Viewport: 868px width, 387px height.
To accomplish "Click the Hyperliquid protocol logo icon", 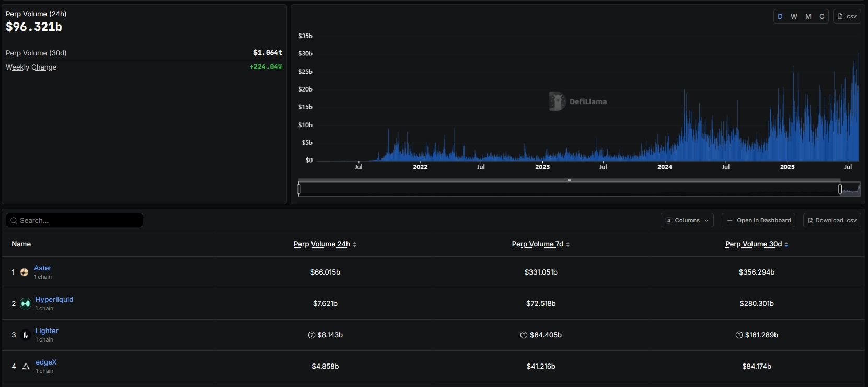I will (x=25, y=303).
